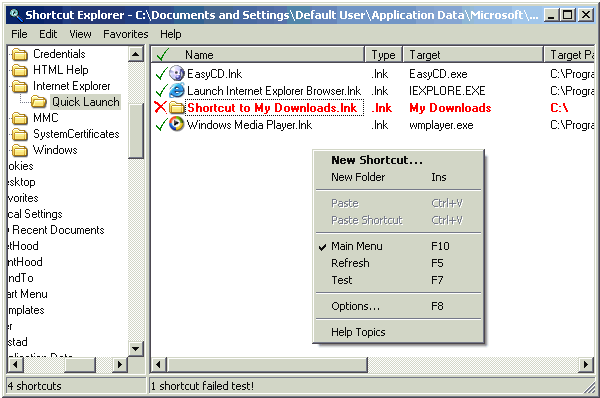Screen dimensions: 600x398
Task: Click the My Downloads target cell
Action: 450,108
